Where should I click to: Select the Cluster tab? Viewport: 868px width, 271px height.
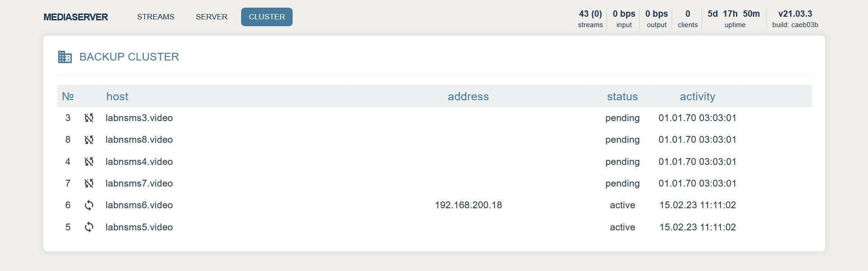tap(266, 17)
